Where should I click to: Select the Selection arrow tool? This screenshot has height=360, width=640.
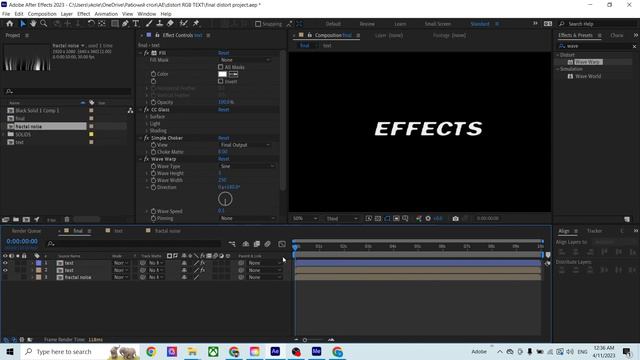point(23,24)
